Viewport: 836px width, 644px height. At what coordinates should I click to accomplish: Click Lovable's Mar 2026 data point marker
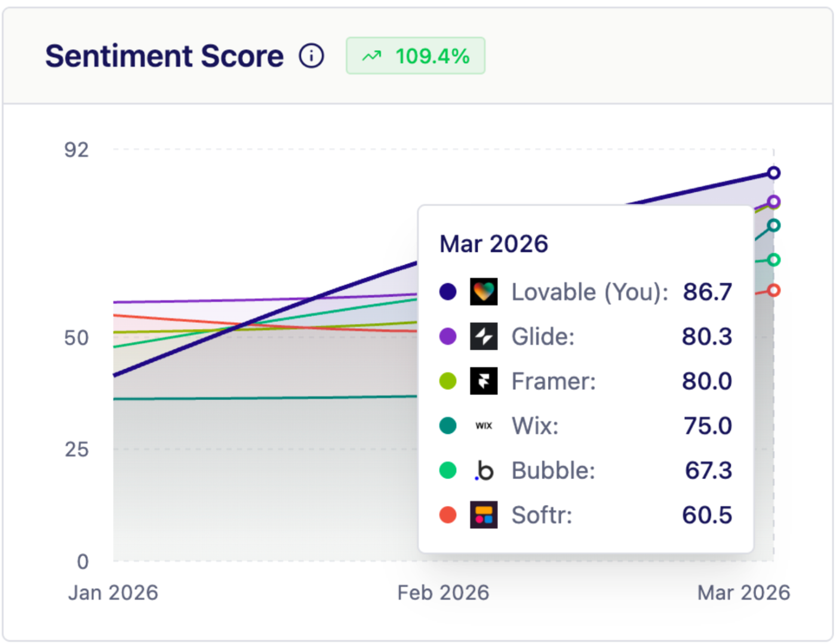tap(773, 173)
